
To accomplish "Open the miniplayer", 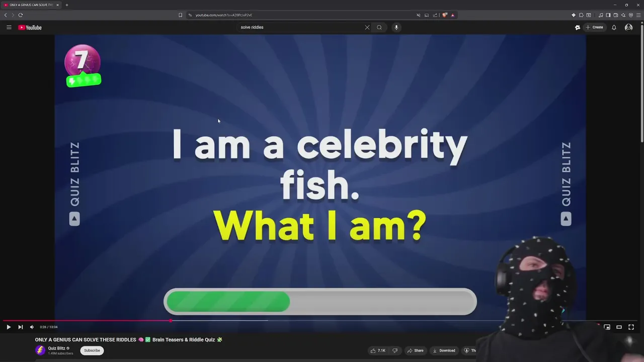I will point(607,327).
